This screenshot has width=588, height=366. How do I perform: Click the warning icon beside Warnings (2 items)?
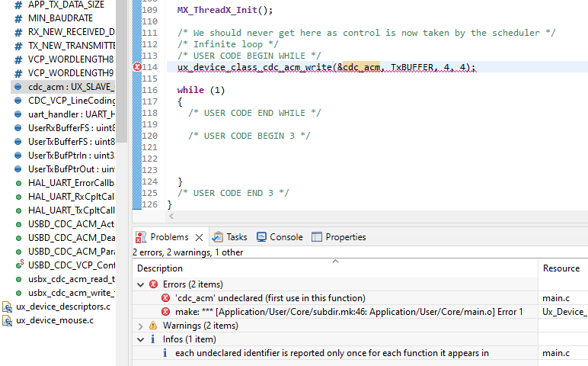coord(153,326)
